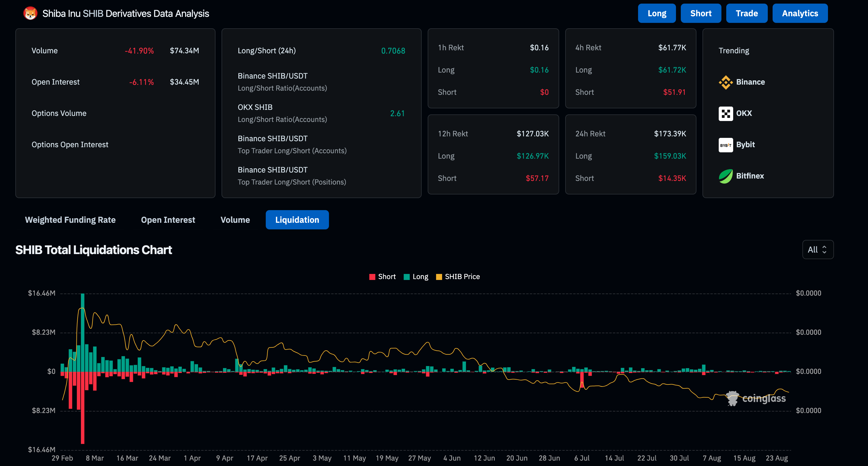Click the coinglass watermark logo on chart
868x466 pixels.
[x=756, y=399]
